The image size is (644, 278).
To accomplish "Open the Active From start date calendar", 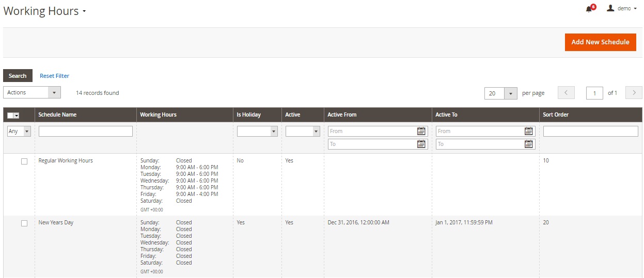I will point(421,131).
